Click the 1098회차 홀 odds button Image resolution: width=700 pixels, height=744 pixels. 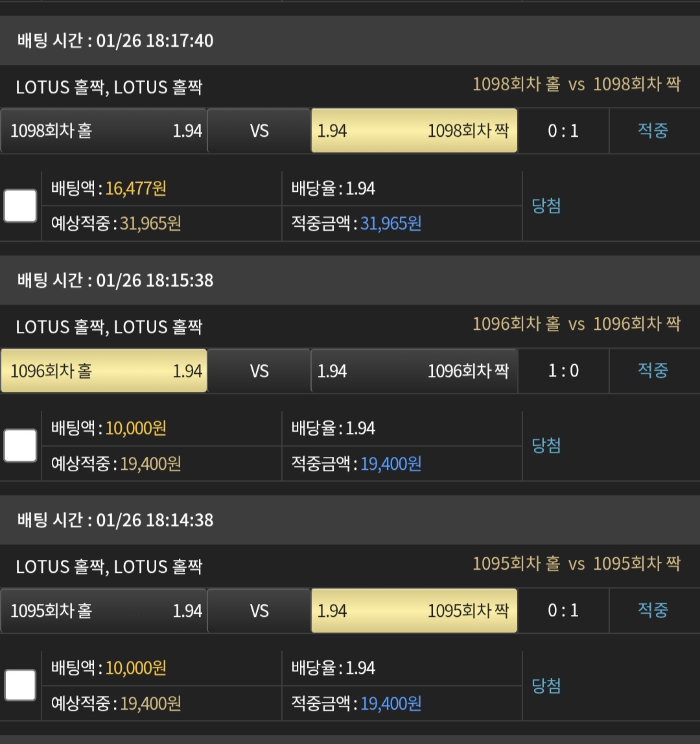(x=104, y=131)
